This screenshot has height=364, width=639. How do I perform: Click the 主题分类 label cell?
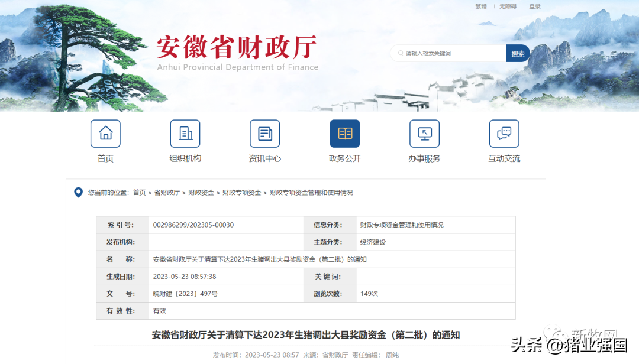coord(330,242)
